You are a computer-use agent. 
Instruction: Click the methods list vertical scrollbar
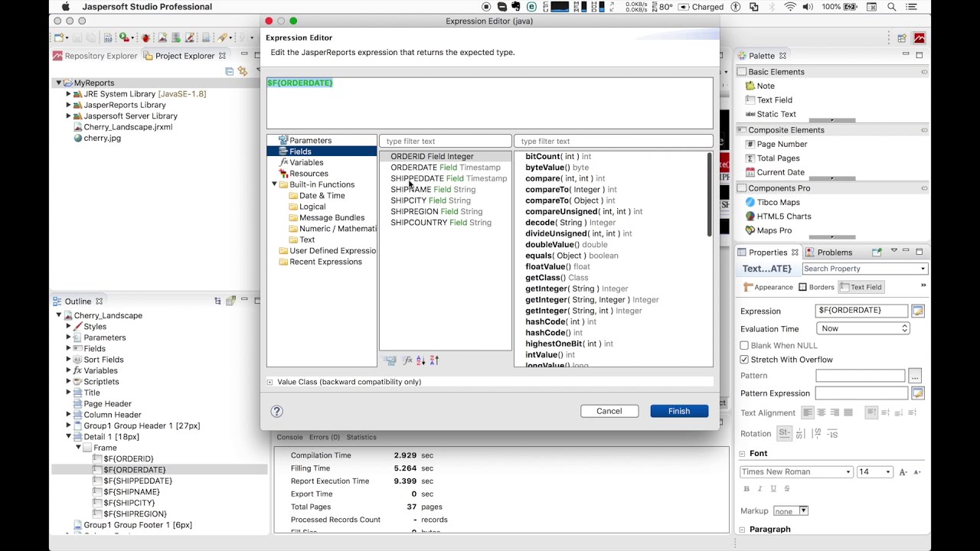710,195
